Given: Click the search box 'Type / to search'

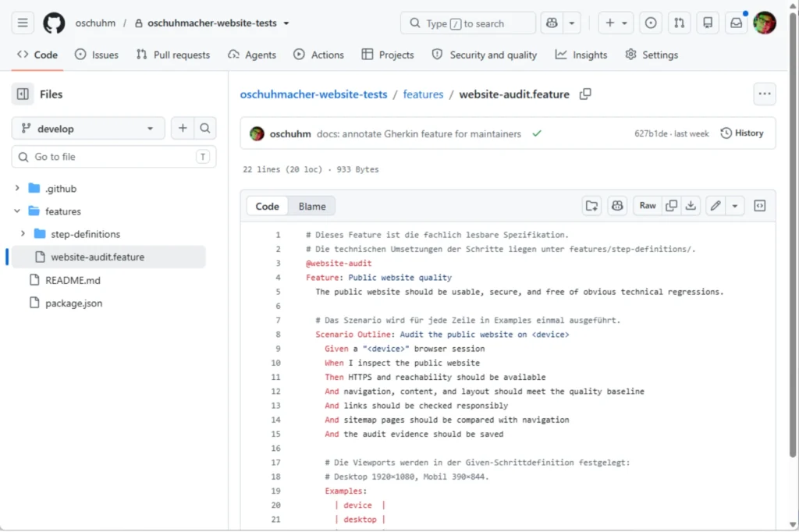Looking at the screenshot, I should pyautogui.click(x=468, y=23).
